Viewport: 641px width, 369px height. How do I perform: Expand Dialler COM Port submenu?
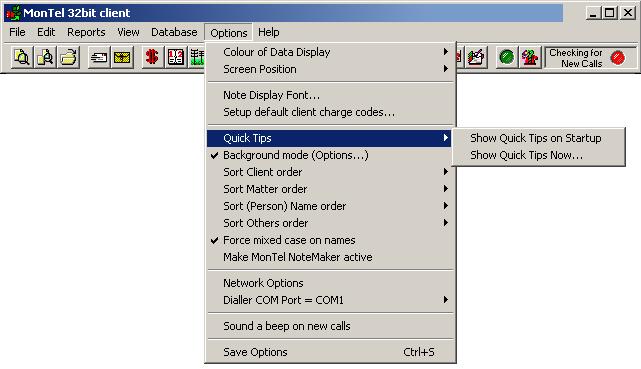(329, 300)
